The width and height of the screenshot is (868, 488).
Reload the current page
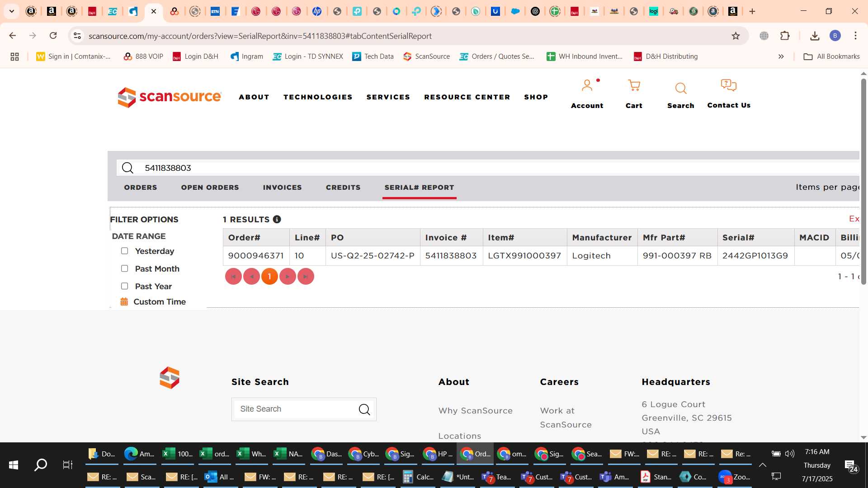click(x=53, y=36)
